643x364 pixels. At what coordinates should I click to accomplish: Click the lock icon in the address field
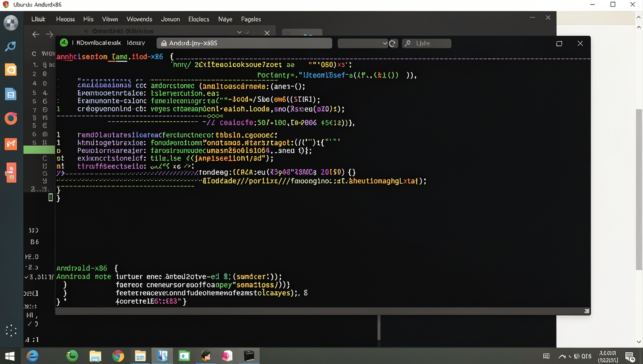(164, 43)
